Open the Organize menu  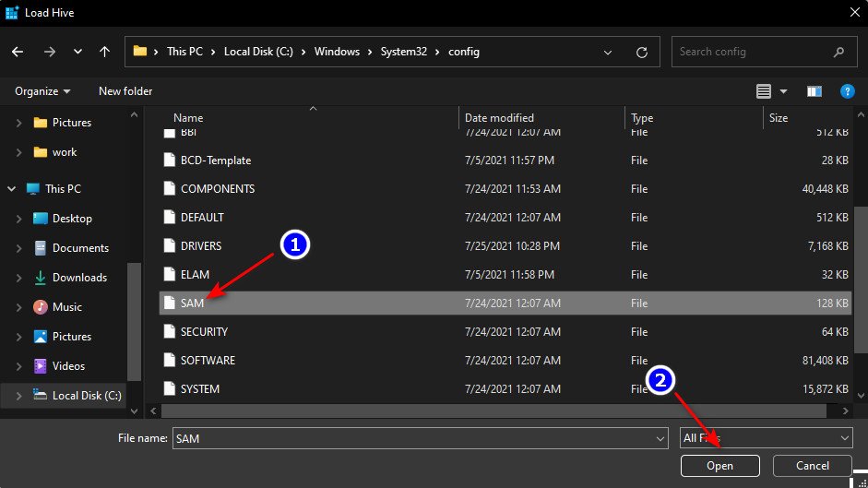[42, 91]
